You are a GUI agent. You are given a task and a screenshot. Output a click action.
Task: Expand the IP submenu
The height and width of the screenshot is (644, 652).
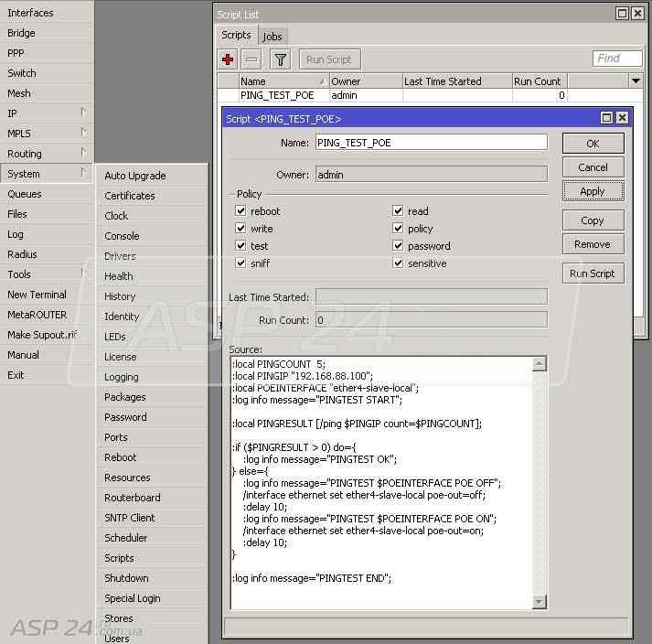click(x=47, y=113)
